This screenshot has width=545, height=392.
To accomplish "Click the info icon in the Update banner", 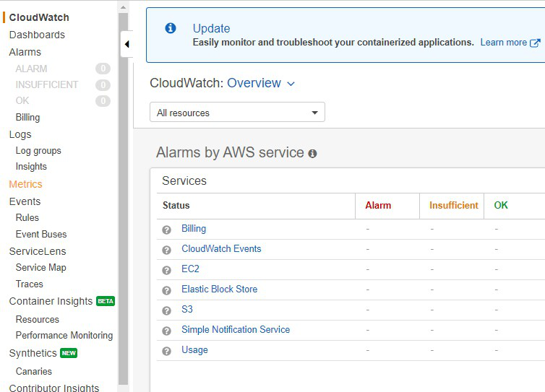I will (x=171, y=28).
